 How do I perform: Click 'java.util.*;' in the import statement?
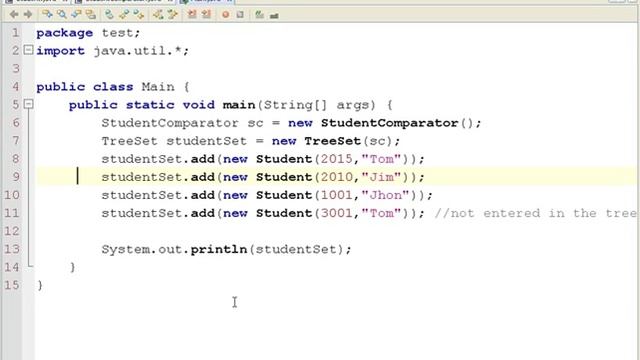141,51
